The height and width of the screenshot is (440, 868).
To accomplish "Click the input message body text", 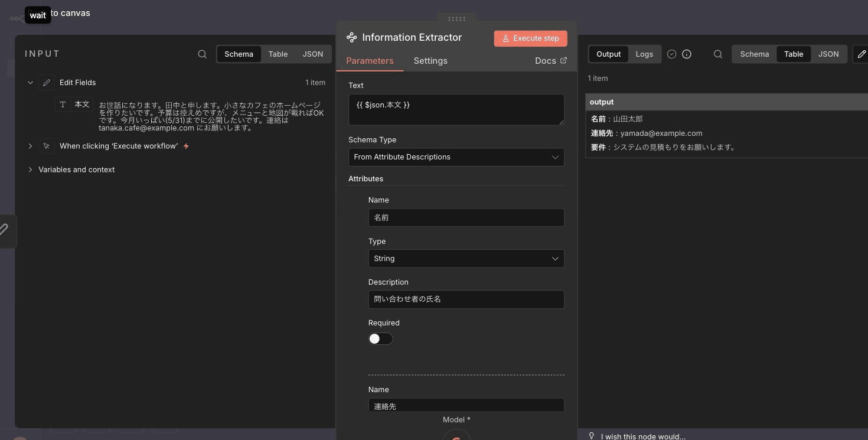I will pyautogui.click(x=211, y=116).
